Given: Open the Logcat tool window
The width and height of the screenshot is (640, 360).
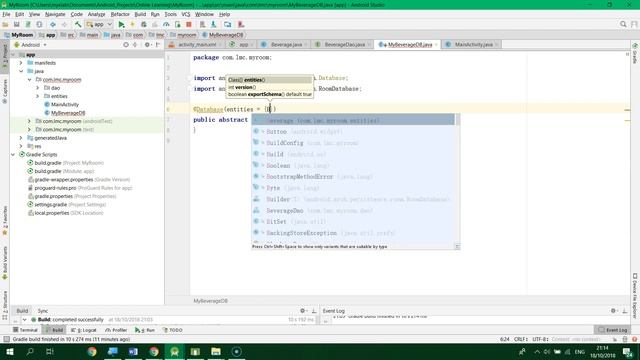Looking at the screenshot, I should coord(84,330).
